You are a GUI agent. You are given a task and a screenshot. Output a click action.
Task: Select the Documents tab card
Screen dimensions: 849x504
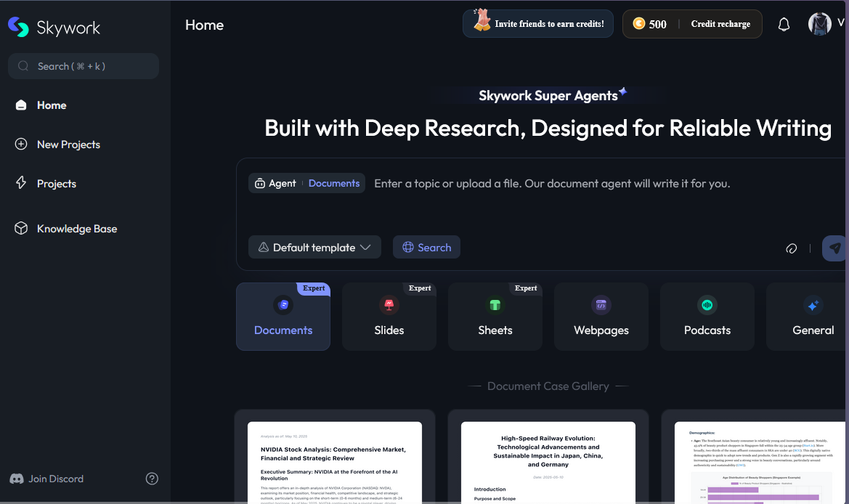283,317
